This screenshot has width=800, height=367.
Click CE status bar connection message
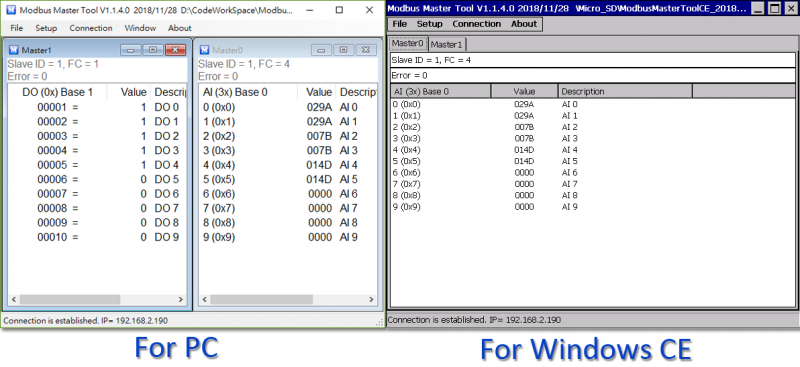(x=474, y=320)
